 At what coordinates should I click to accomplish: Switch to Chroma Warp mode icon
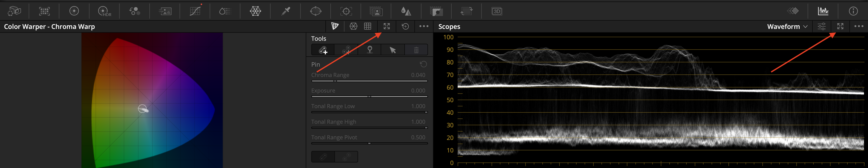(335, 26)
